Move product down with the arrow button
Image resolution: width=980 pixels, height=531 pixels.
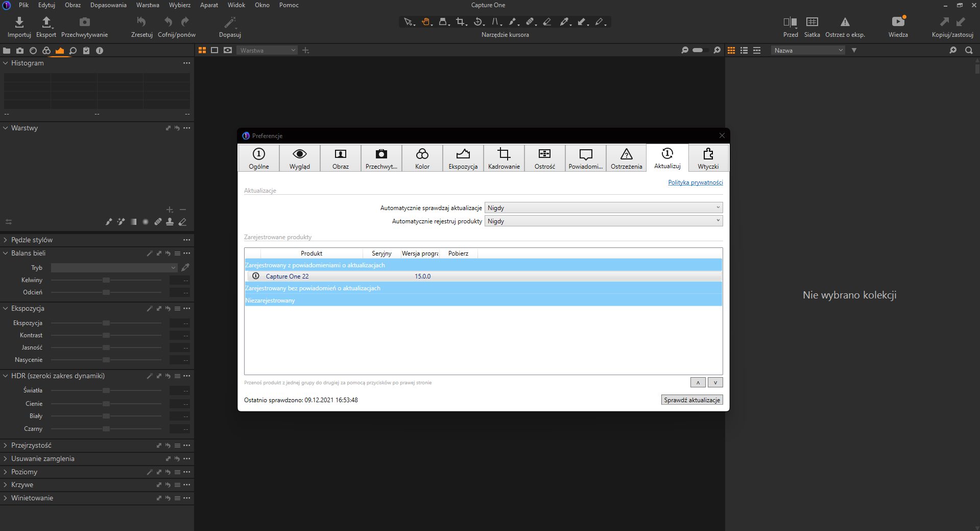[715, 382]
